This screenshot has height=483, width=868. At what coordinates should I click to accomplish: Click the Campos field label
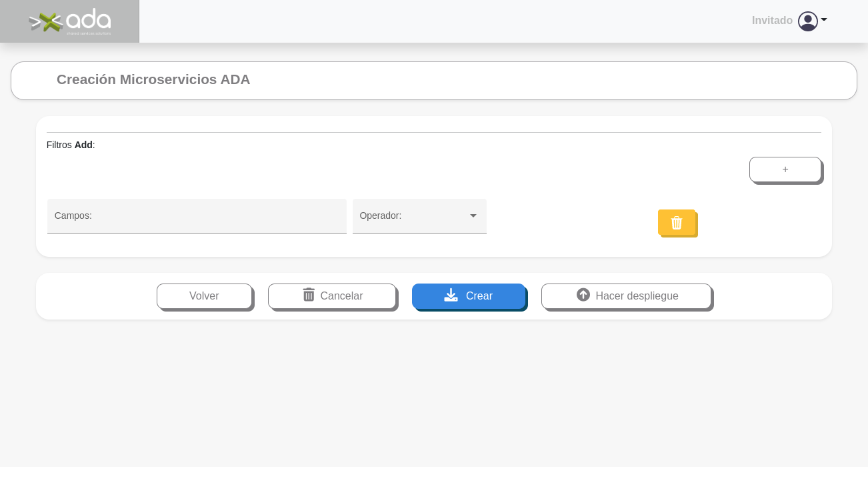tap(73, 215)
